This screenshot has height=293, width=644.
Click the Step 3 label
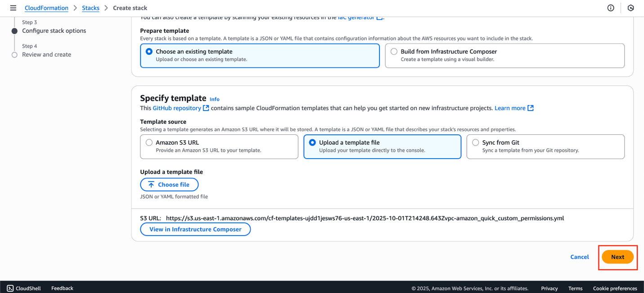tap(30, 22)
